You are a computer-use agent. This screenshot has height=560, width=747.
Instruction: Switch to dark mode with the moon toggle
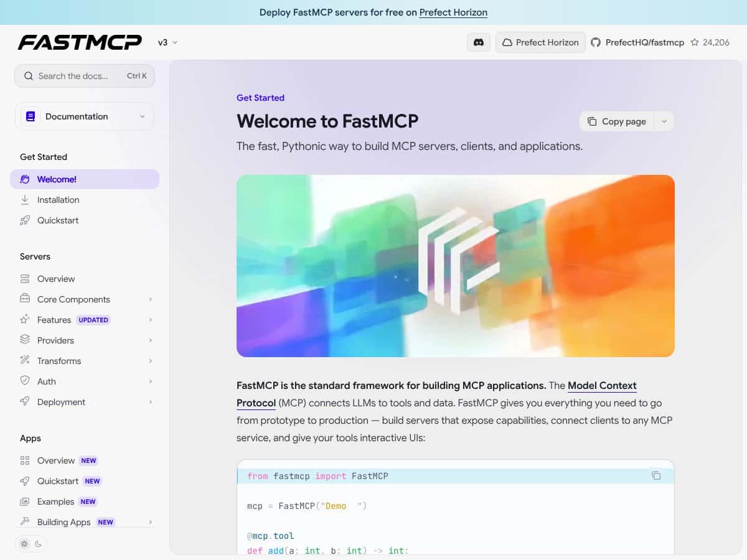click(39, 543)
